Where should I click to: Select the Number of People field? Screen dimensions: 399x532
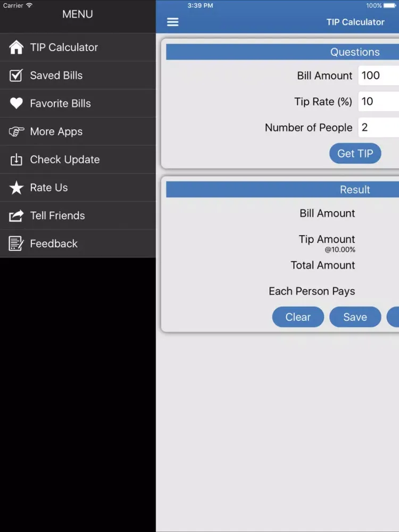pyautogui.click(x=379, y=128)
